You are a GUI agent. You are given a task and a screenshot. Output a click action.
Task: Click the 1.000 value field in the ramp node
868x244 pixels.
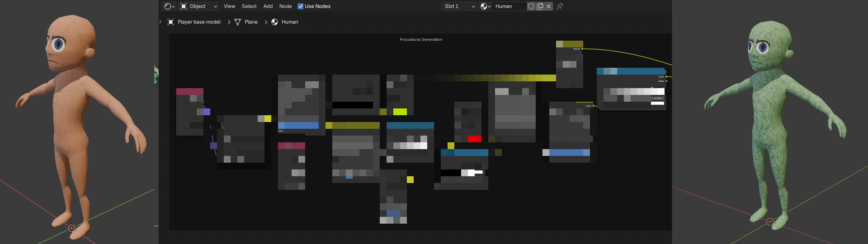tap(657, 98)
